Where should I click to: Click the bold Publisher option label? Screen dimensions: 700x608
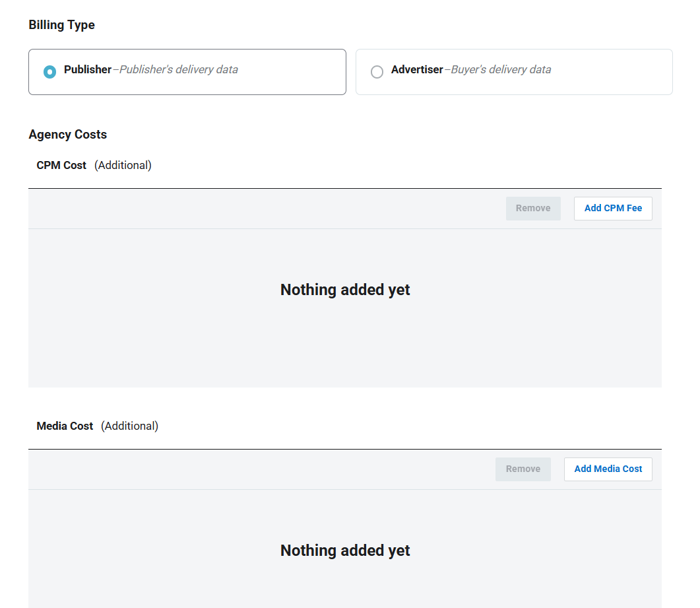click(87, 70)
